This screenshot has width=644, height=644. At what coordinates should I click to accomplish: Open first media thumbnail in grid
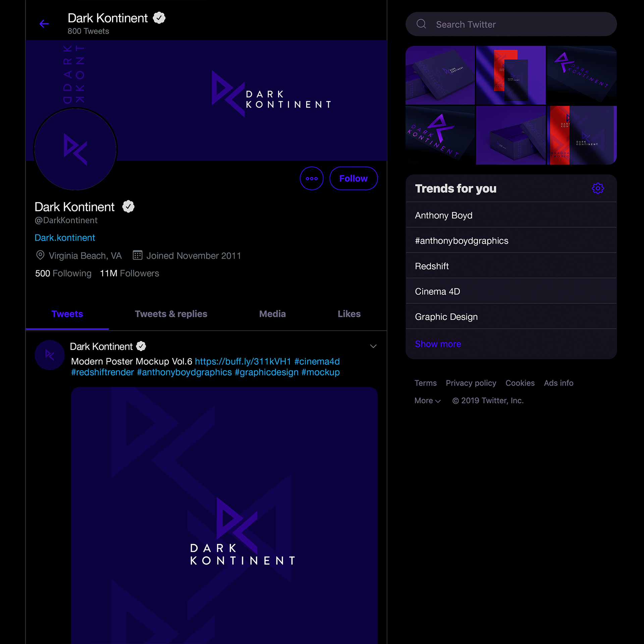[440, 75]
